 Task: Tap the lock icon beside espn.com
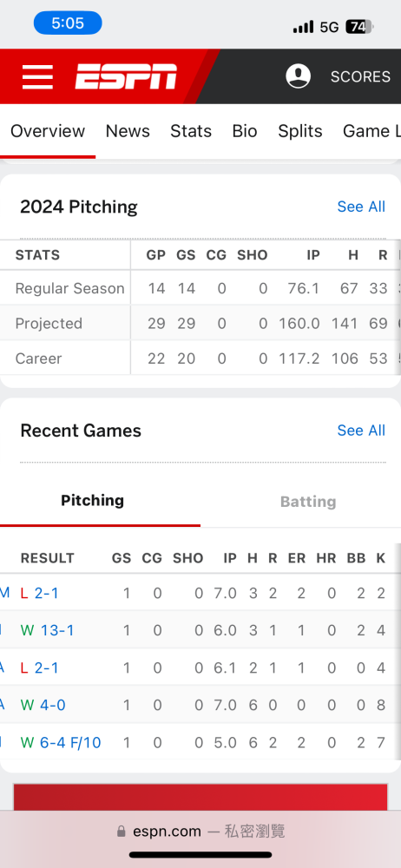(x=122, y=831)
